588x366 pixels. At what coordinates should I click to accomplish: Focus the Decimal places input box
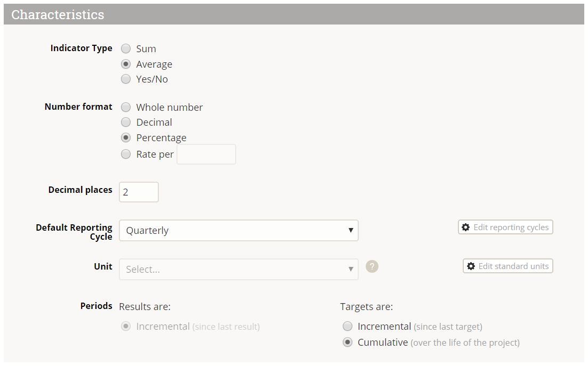[x=139, y=192]
